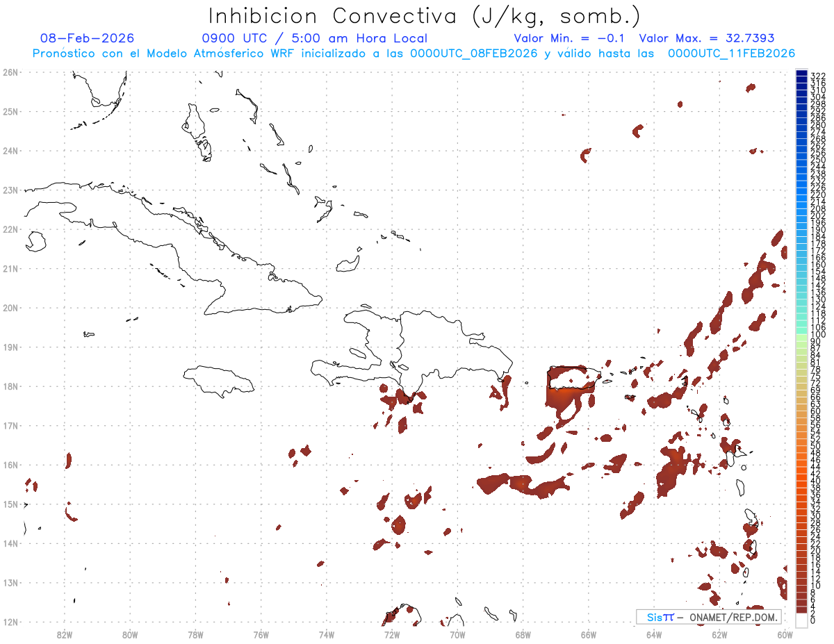The width and height of the screenshot is (834, 644).
Task: Click the '22N' latitude label
Action: pos(10,229)
